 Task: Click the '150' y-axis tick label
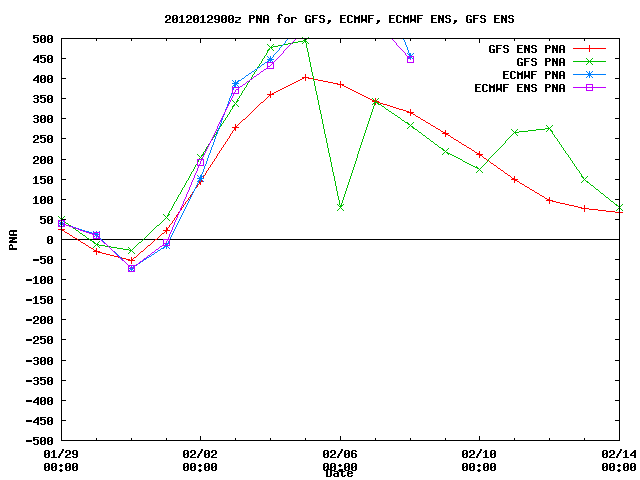(x=43, y=180)
